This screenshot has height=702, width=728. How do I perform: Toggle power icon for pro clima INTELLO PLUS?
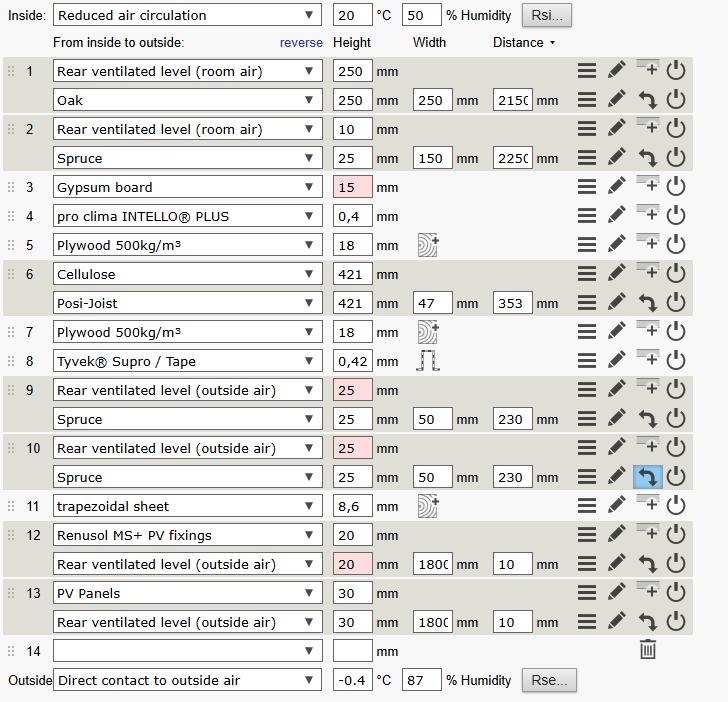676,216
